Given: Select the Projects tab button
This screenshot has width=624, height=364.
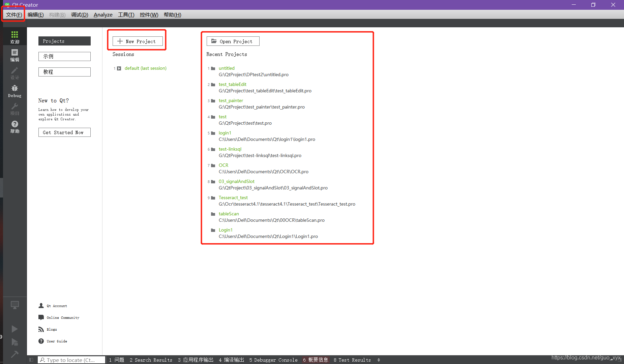Looking at the screenshot, I should (64, 41).
